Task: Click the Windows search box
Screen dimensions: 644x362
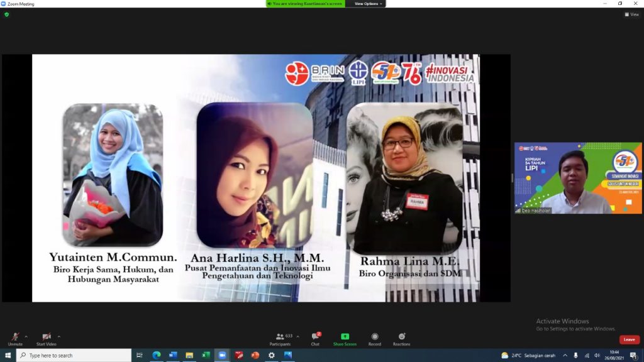Action: [74, 355]
